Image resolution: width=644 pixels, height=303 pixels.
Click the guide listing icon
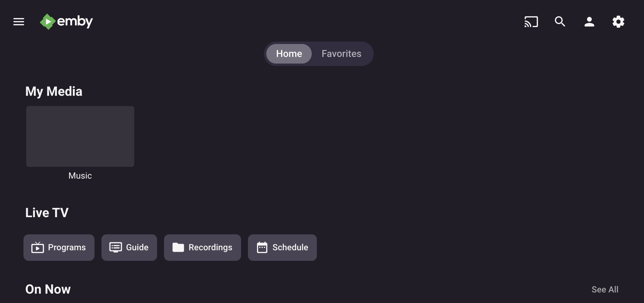[116, 248]
